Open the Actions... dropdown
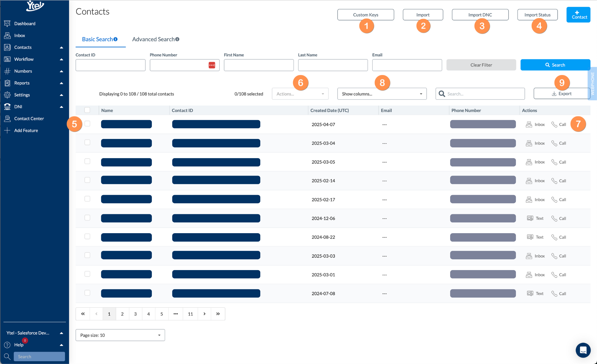The width and height of the screenshot is (597, 364). tap(300, 94)
